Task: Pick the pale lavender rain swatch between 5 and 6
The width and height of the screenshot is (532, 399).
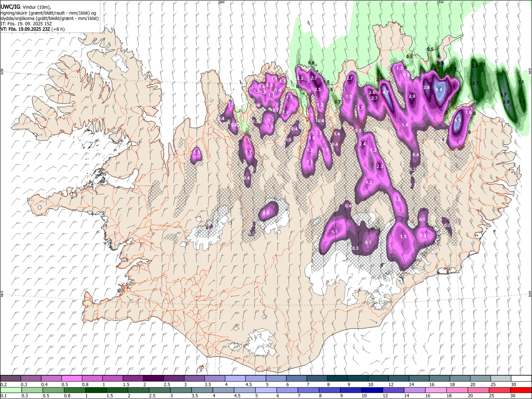Action: pyautogui.click(x=266, y=390)
